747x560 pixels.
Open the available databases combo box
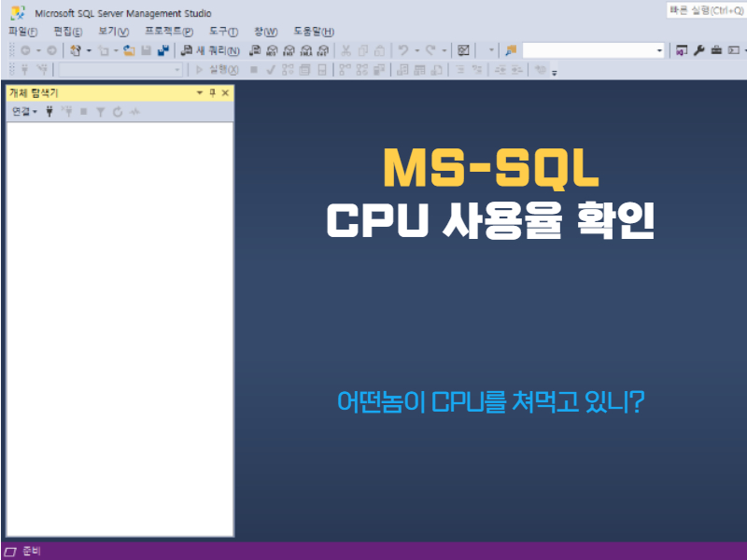(120, 70)
